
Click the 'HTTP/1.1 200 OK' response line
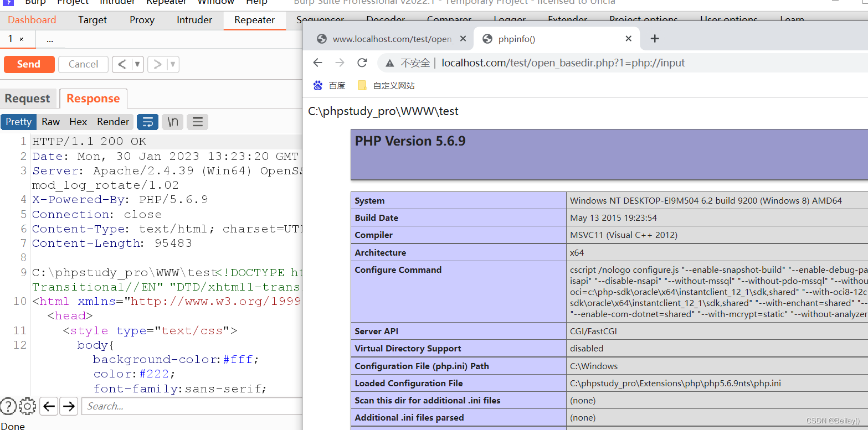click(x=89, y=142)
